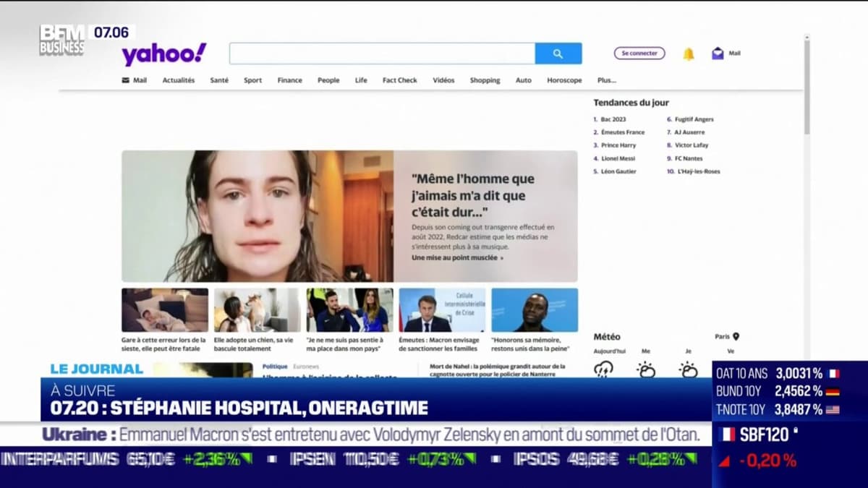The width and height of the screenshot is (868, 488).
Task: Click the Mail label beside the top-right envelope
Action: (x=734, y=53)
